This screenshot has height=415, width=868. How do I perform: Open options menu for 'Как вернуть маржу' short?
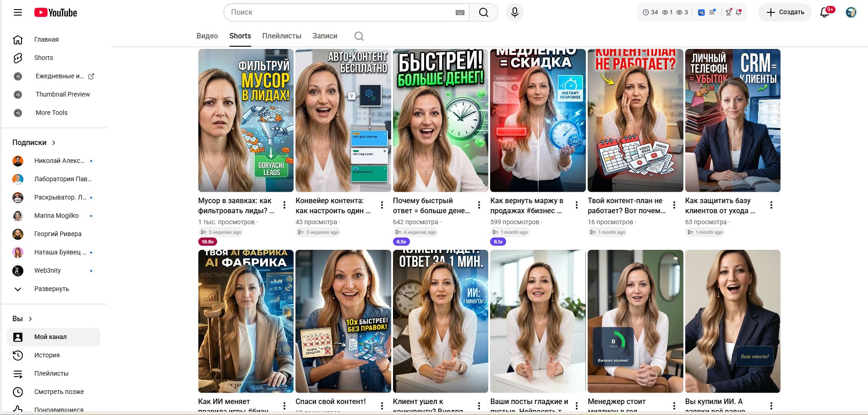pos(577,205)
